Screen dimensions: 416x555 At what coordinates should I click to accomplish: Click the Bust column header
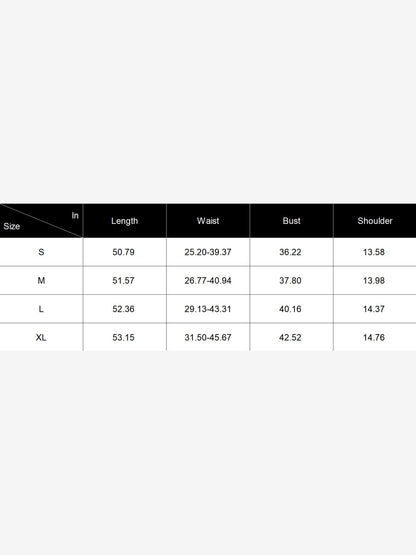pyautogui.click(x=291, y=221)
